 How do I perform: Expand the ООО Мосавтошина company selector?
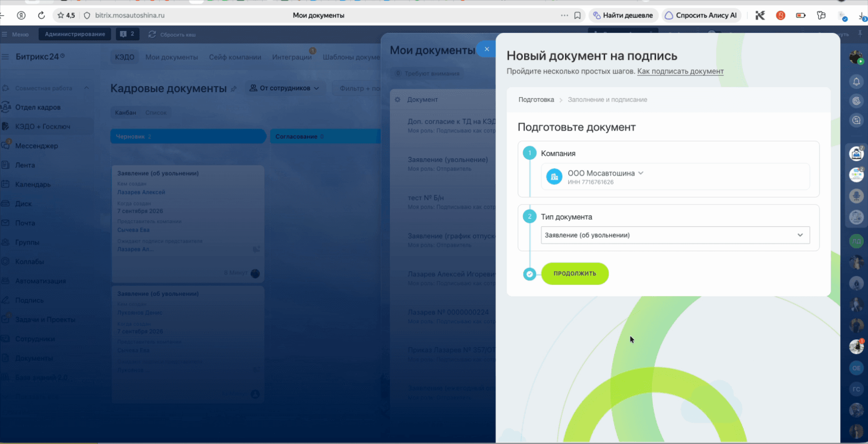pyautogui.click(x=605, y=173)
